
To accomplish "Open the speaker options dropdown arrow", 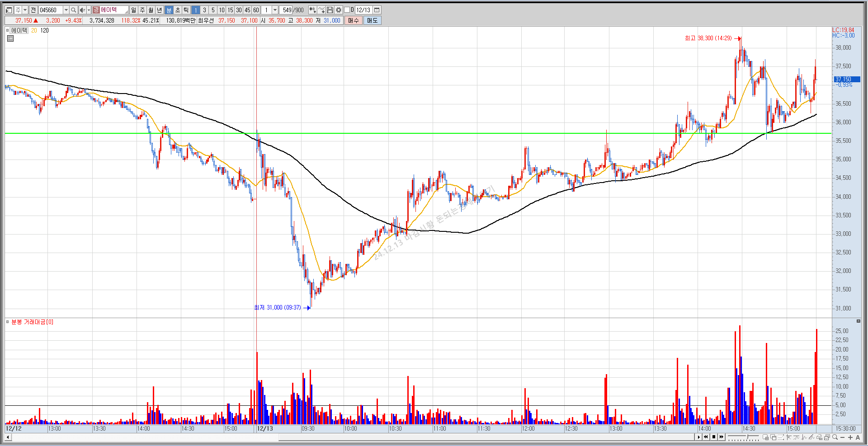I will [89, 10].
